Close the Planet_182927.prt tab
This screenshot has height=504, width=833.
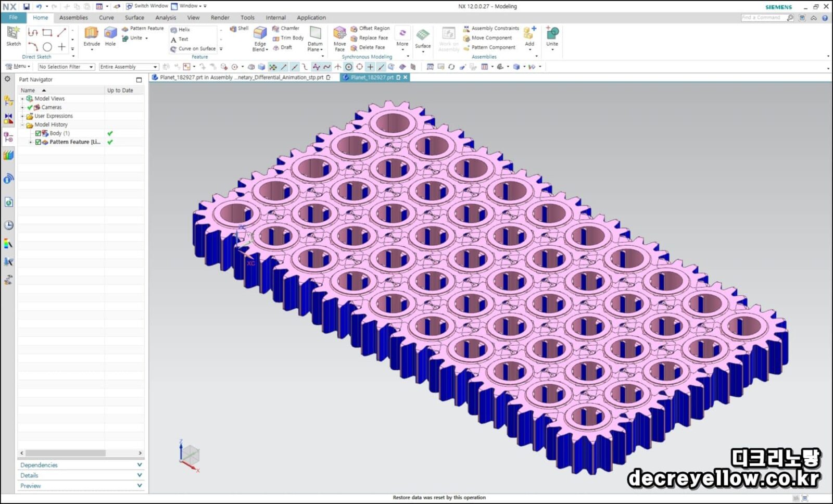(406, 78)
